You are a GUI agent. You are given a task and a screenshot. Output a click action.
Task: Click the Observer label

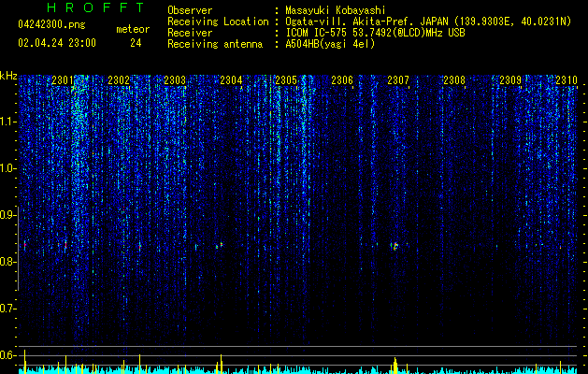(x=190, y=10)
